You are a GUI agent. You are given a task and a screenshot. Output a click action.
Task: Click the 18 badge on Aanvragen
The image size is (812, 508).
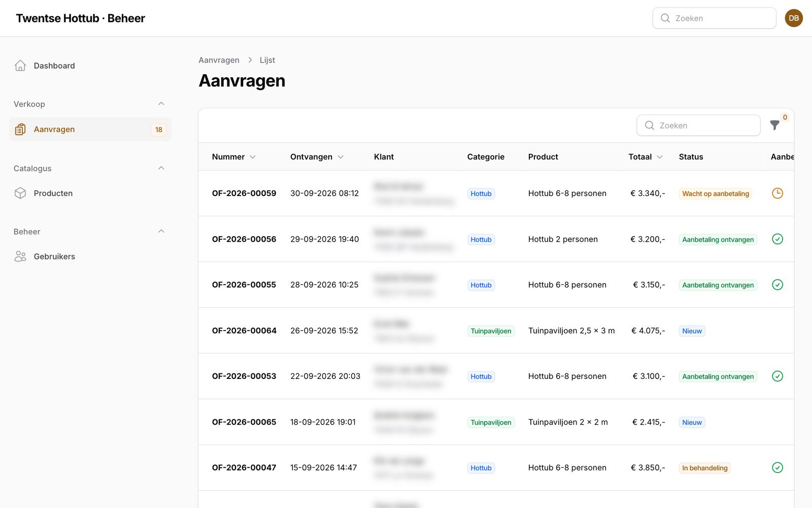(x=159, y=130)
